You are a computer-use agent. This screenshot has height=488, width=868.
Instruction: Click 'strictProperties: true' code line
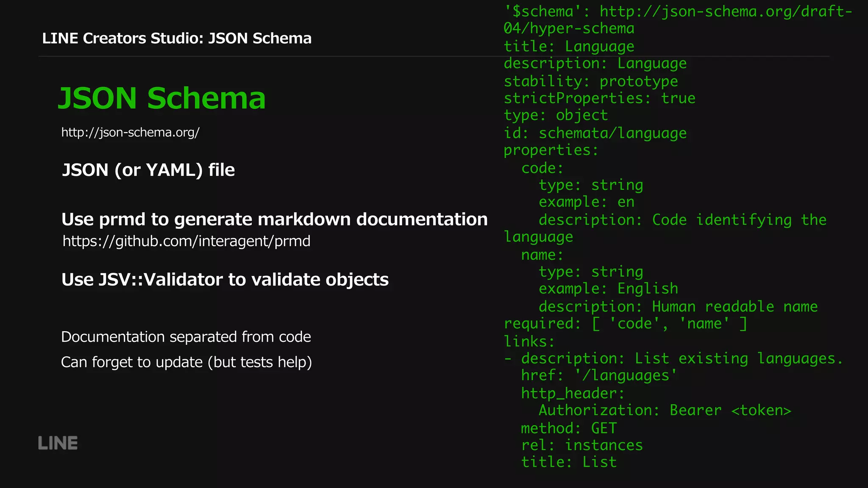600,98
